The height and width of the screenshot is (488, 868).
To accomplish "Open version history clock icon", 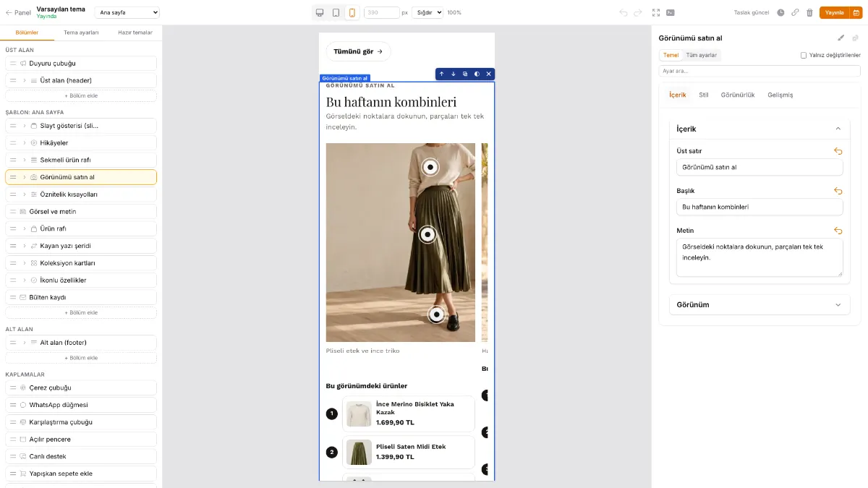I will (780, 12).
